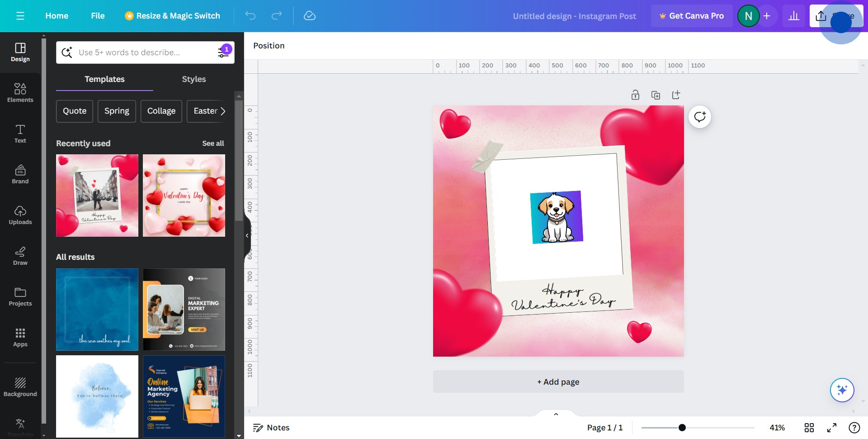Viewport: 868px width, 439px height.
Task: Open the Elements panel
Action: (x=20, y=93)
